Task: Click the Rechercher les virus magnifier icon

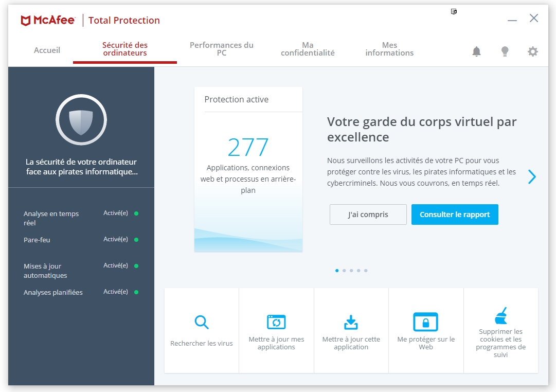Action: (x=202, y=323)
